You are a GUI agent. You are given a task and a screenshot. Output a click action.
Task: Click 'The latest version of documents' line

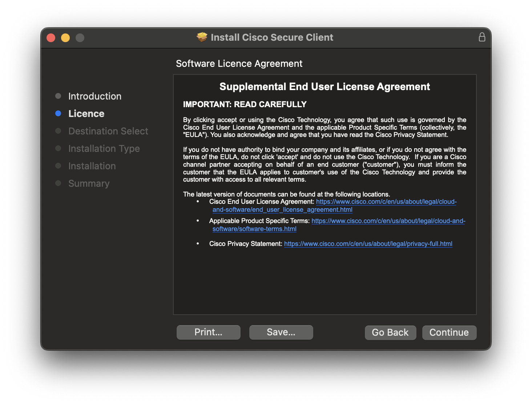coord(286,194)
